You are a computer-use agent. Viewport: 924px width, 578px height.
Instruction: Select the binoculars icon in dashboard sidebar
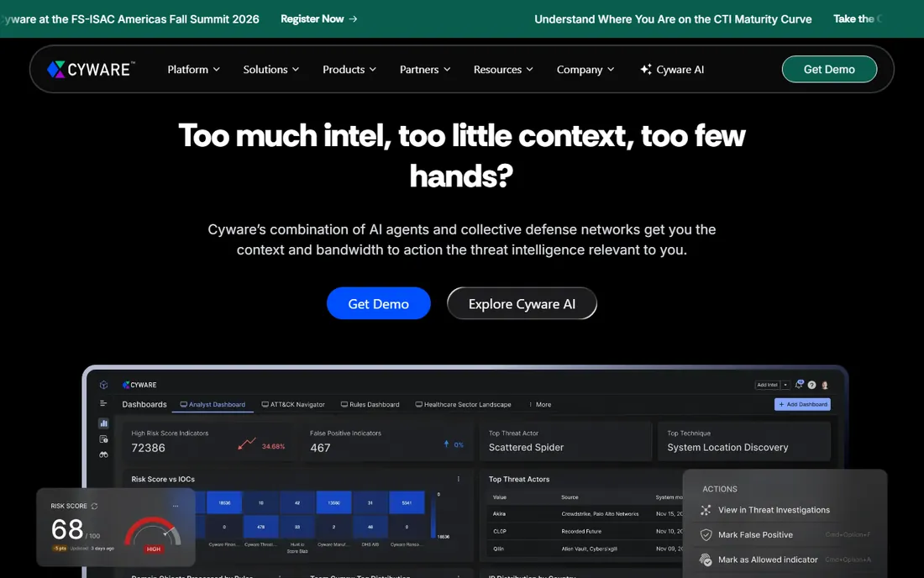[103, 455]
